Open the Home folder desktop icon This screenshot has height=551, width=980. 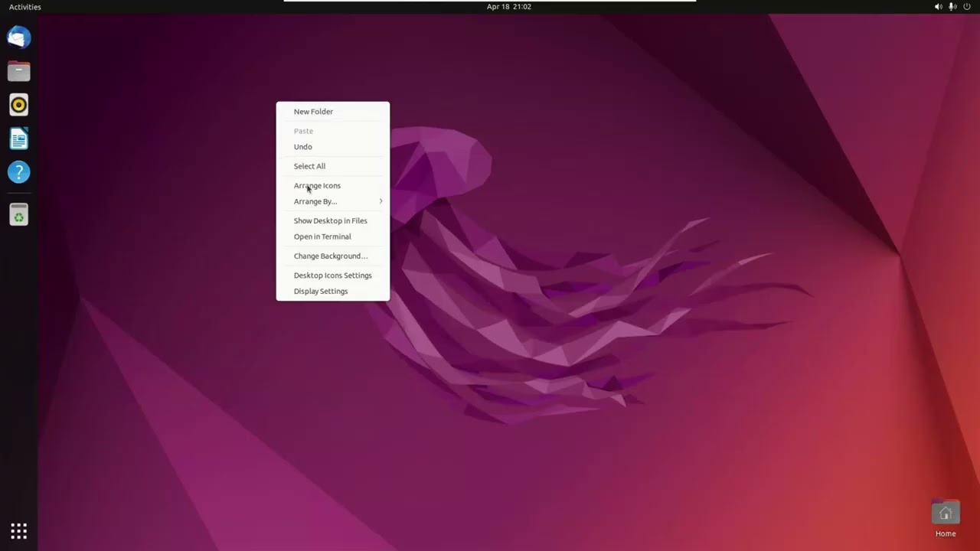pos(946,519)
